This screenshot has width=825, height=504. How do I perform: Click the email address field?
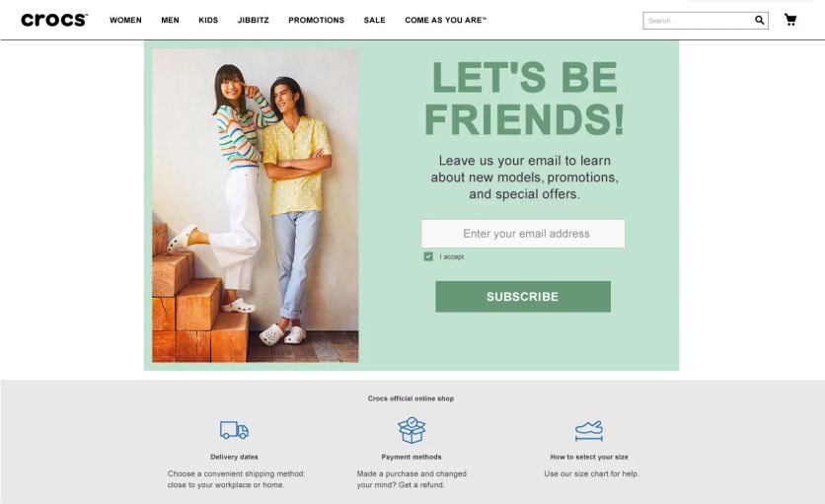tap(523, 234)
